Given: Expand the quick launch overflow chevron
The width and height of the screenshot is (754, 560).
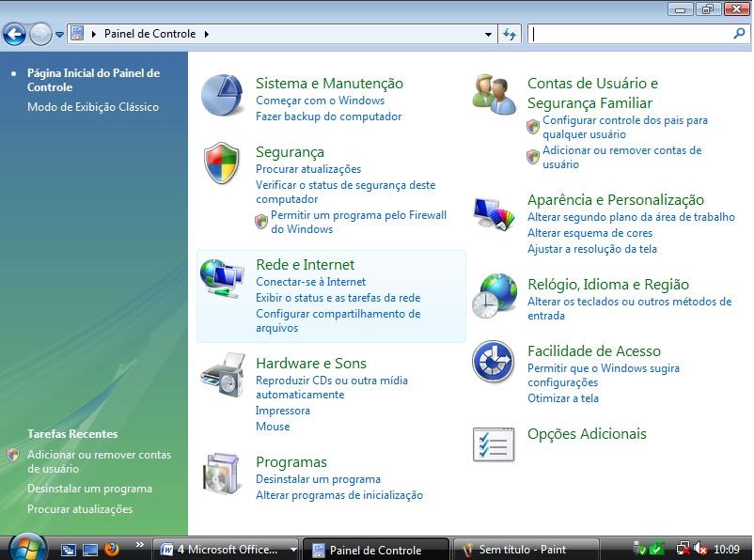Looking at the screenshot, I should coord(139,545).
